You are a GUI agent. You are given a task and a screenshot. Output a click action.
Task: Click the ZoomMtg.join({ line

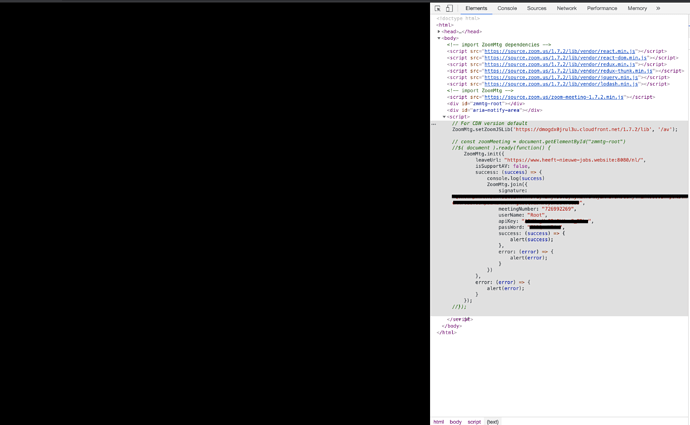click(x=507, y=185)
